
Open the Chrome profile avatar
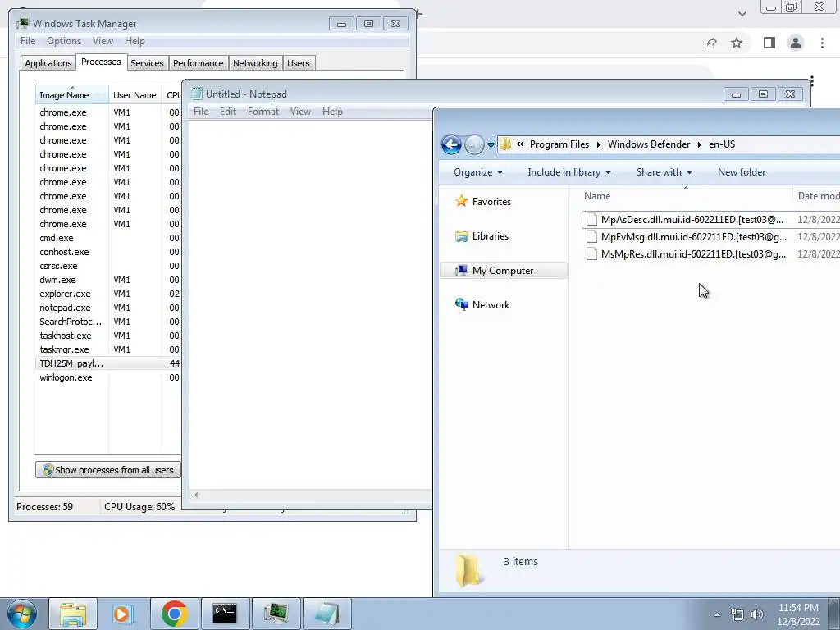click(x=796, y=43)
